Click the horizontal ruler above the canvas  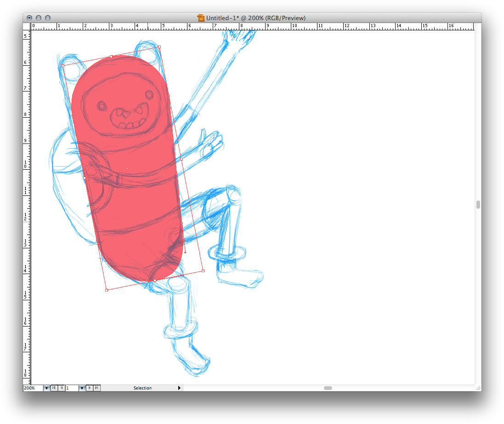[x=276, y=26]
